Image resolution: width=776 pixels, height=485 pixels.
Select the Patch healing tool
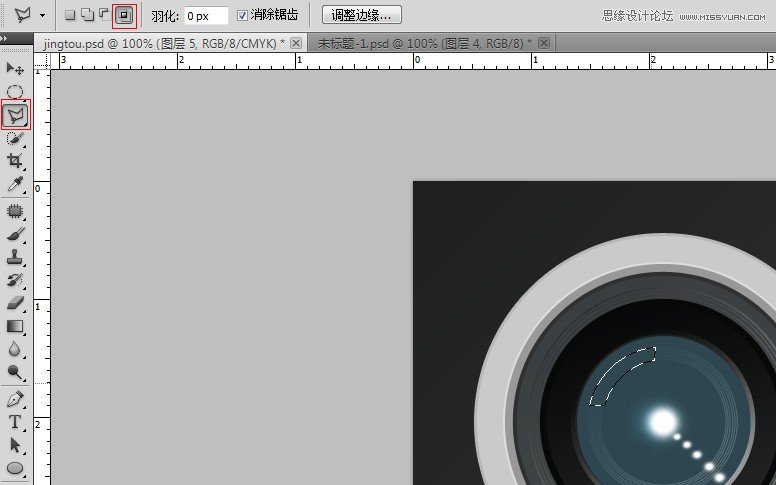point(15,211)
